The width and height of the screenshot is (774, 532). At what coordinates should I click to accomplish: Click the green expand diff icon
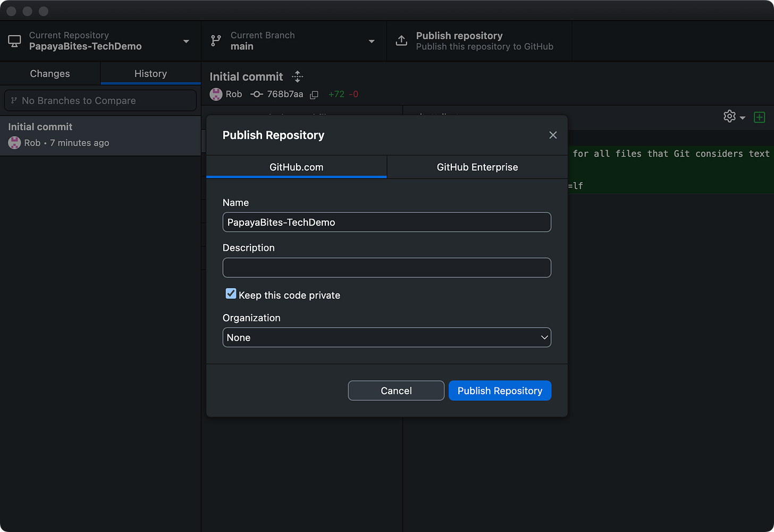(x=760, y=117)
